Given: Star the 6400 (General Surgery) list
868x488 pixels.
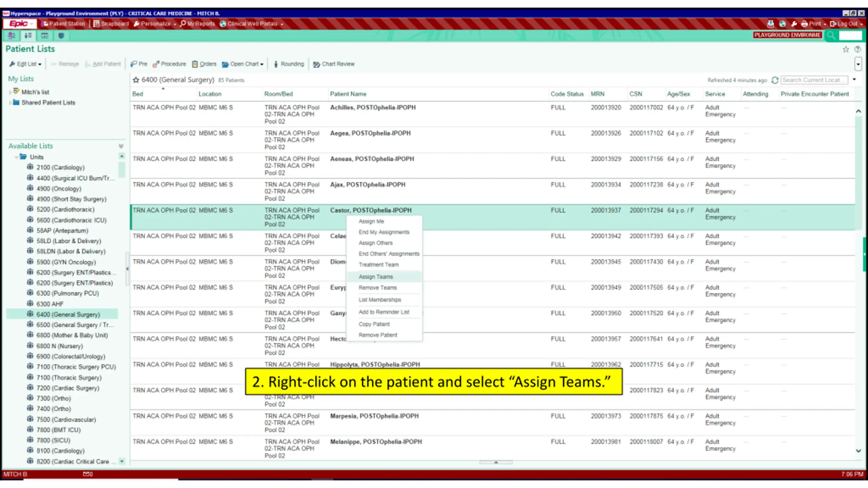Looking at the screenshot, I should point(136,80).
